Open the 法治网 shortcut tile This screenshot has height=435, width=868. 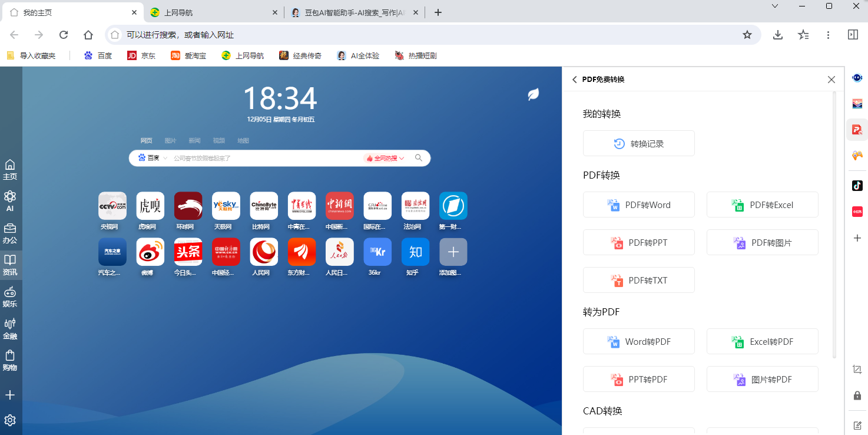pos(416,206)
